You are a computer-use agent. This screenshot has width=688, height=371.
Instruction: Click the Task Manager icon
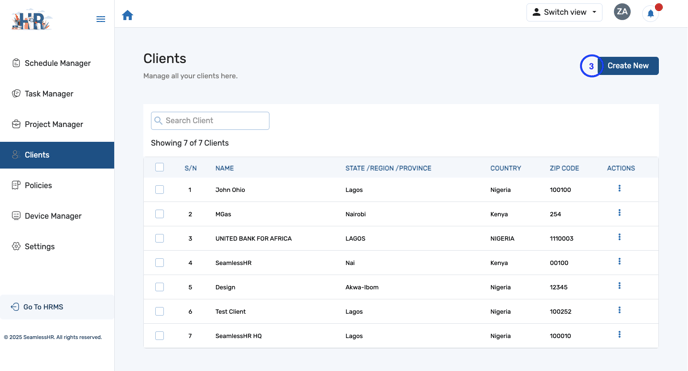(16, 93)
